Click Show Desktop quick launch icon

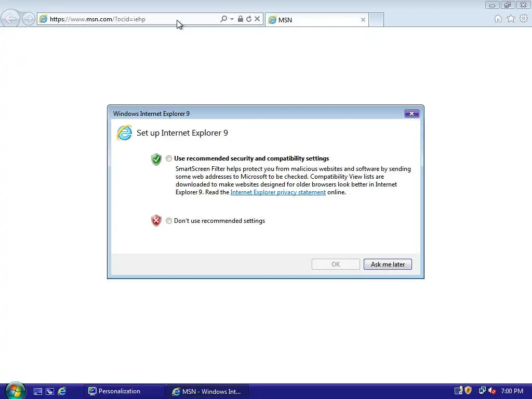pos(37,391)
